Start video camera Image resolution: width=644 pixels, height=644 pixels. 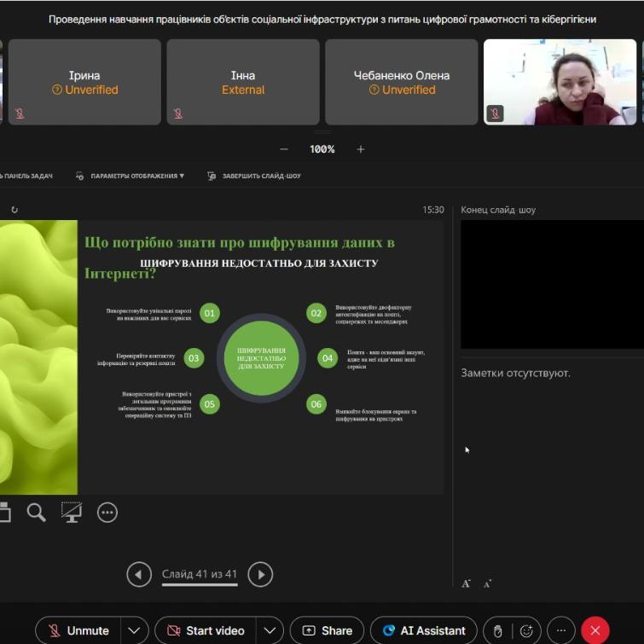coord(206,630)
